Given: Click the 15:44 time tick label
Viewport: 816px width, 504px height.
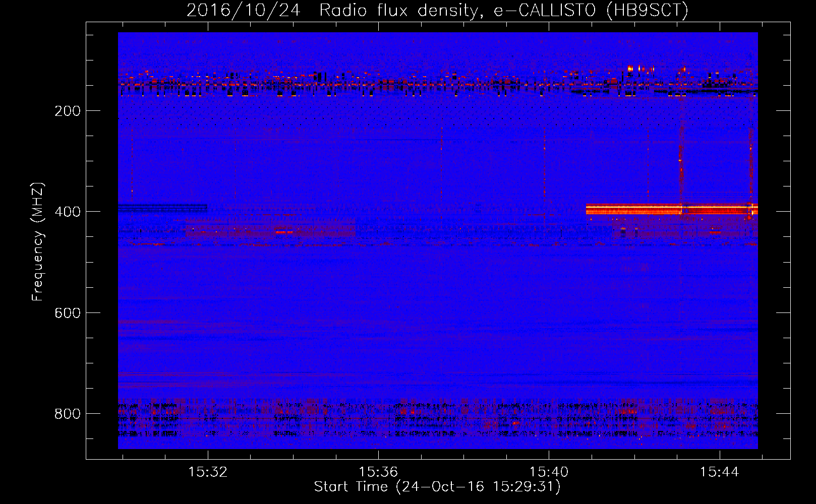Looking at the screenshot, I should click(719, 472).
